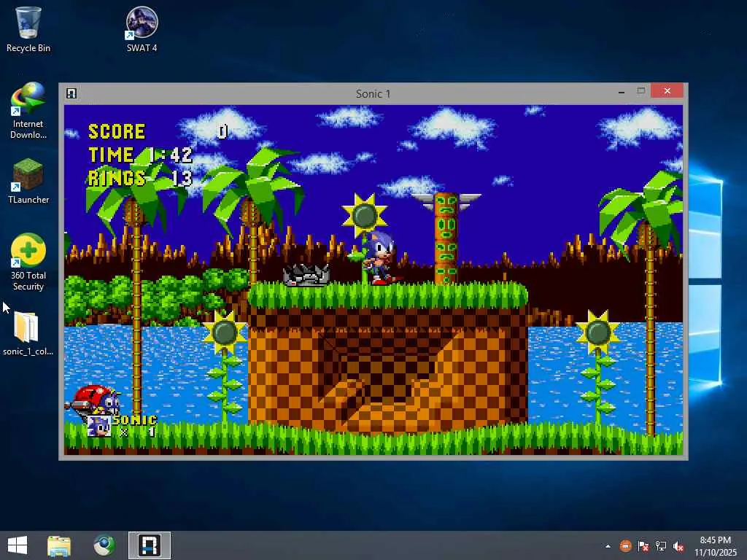
Task: Open the network status tray icon
Action: [661, 546]
